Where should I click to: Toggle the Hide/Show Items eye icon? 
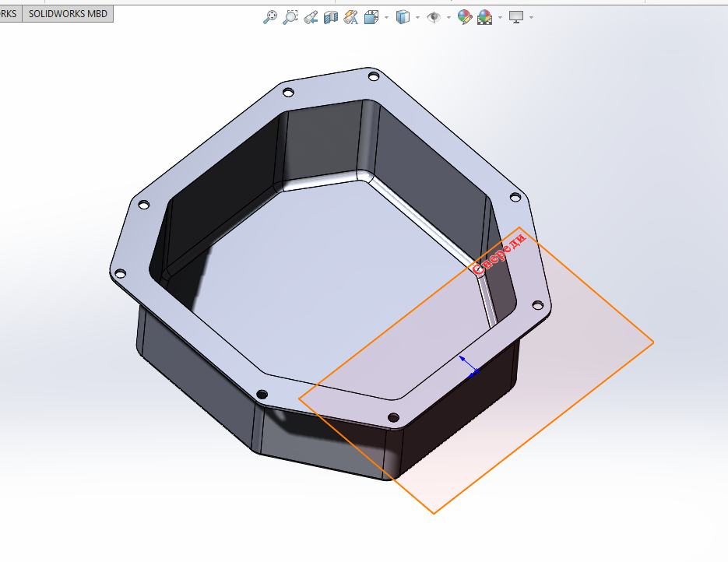point(434,17)
